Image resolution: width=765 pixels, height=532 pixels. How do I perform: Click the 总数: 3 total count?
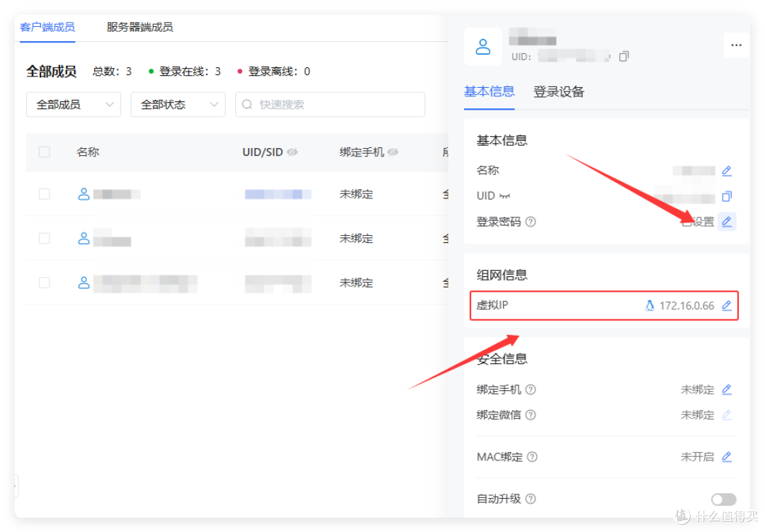(x=112, y=72)
